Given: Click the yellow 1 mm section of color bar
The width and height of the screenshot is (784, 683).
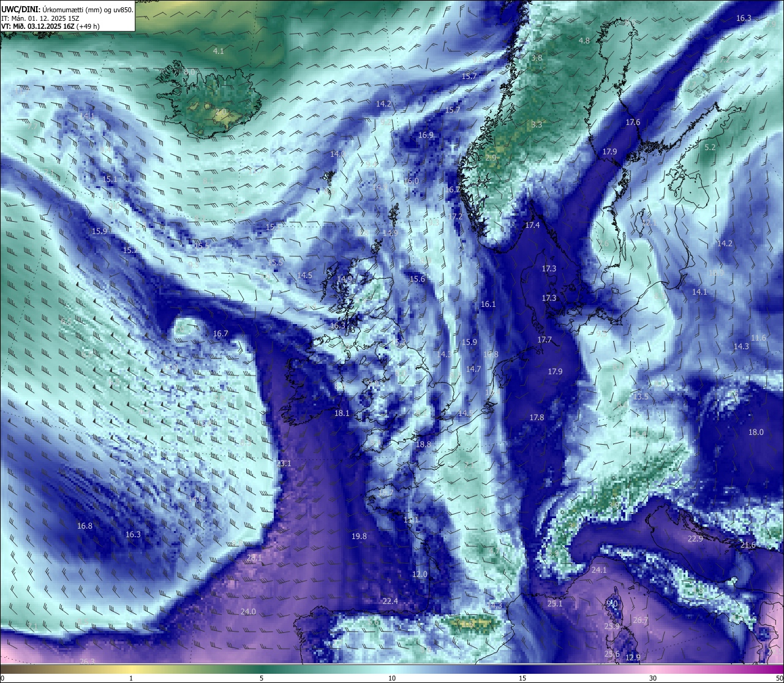Looking at the screenshot, I should click(x=131, y=670).
